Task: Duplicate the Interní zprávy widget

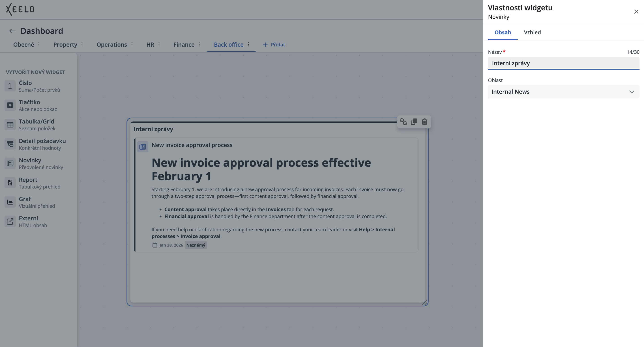Action: coord(414,122)
